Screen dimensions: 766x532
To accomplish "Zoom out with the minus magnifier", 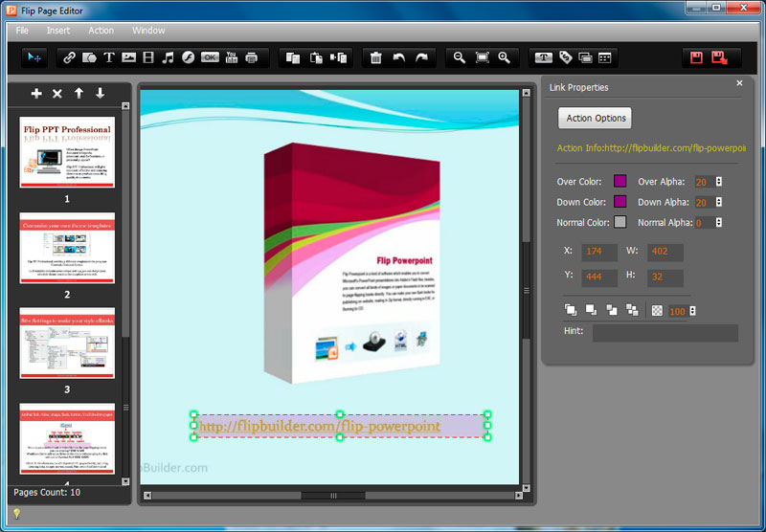I will pos(459,57).
